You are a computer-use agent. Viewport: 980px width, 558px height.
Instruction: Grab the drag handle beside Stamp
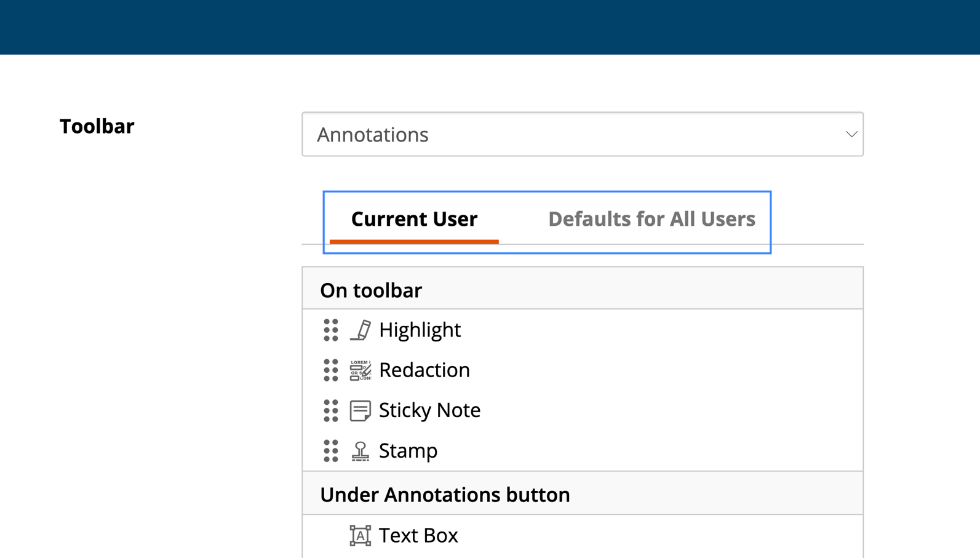[x=331, y=451]
